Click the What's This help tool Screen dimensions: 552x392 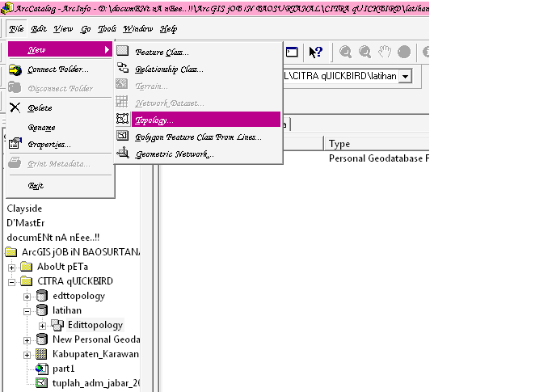coord(315,52)
